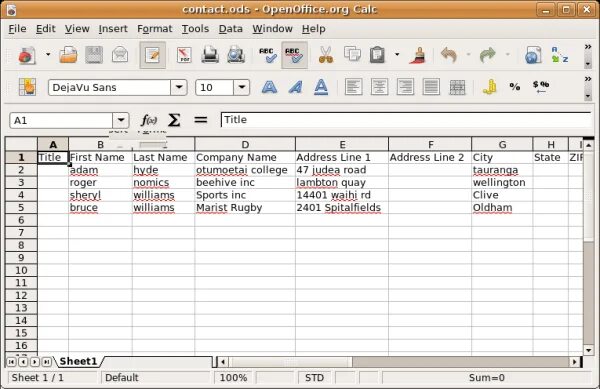The height and width of the screenshot is (389, 600).
Task: Open the font size dropdown arrow
Action: [x=241, y=88]
